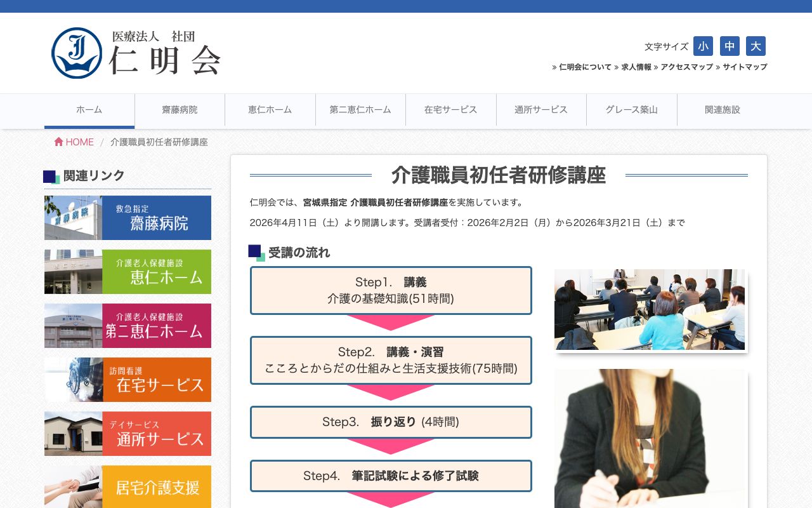Screen dimensions: 812x508
Task: Select the 大 font size control
Action: pos(756,46)
